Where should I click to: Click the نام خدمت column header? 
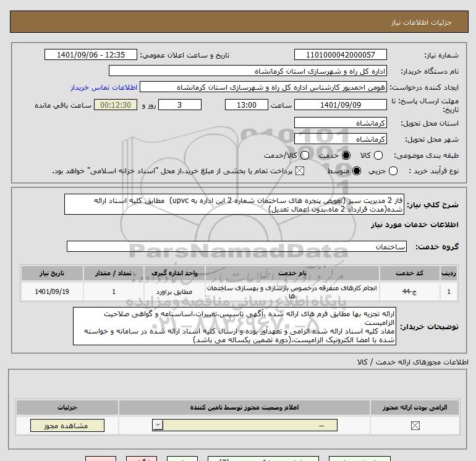point(292,273)
